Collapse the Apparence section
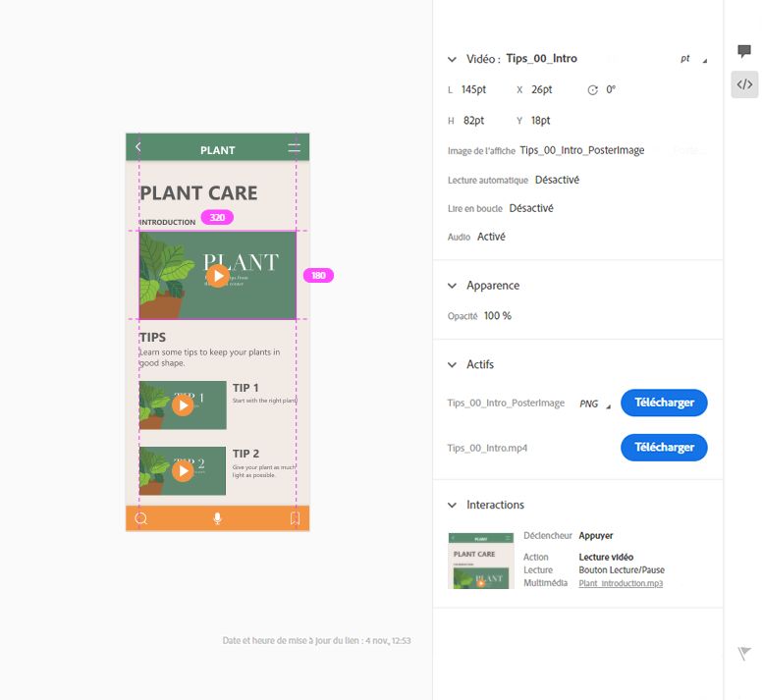 (x=452, y=286)
